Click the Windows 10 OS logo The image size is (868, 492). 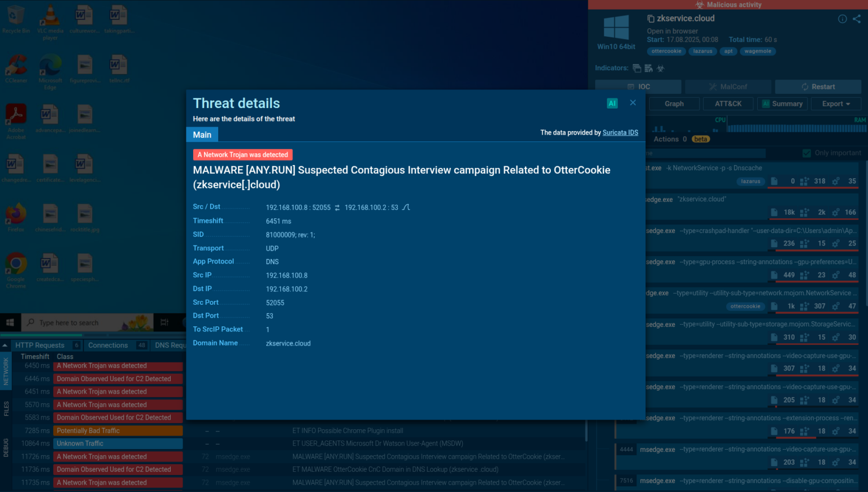coord(616,27)
